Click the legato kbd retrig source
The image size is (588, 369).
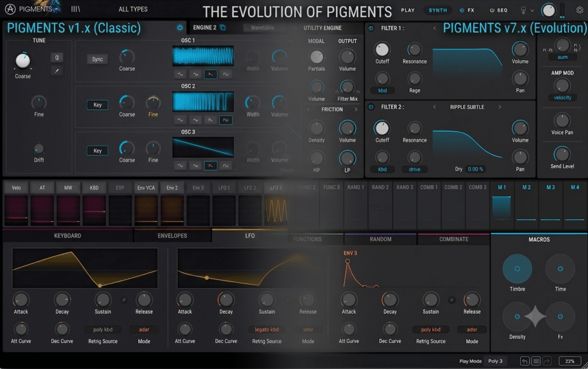(266, 329)
